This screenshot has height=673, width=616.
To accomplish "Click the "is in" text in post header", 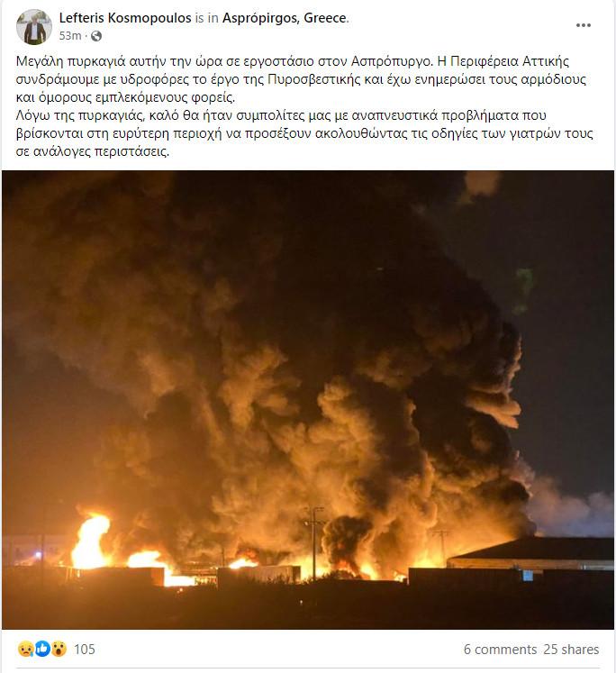I will (x=207, y=18).
